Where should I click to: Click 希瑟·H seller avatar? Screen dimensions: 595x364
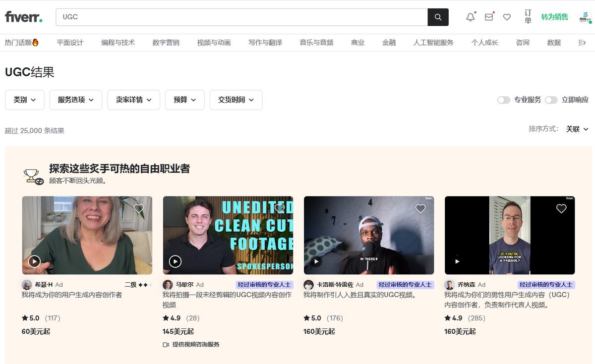27,285
